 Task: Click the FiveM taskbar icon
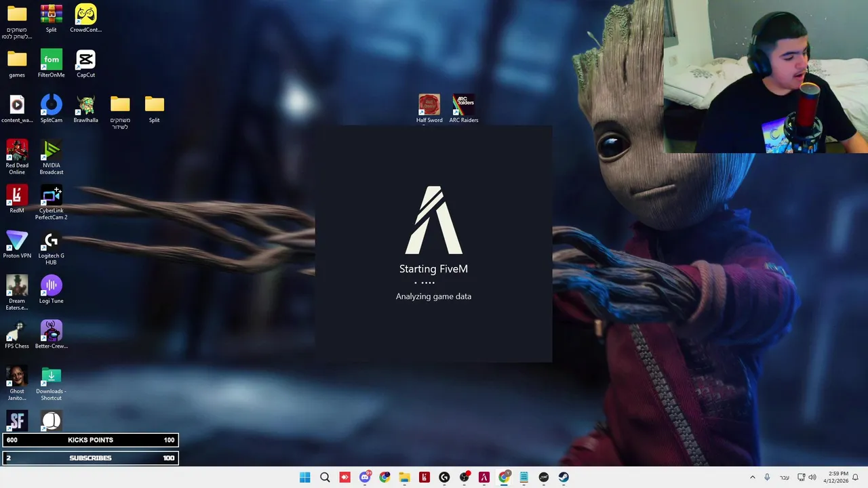tap(484, 477)
